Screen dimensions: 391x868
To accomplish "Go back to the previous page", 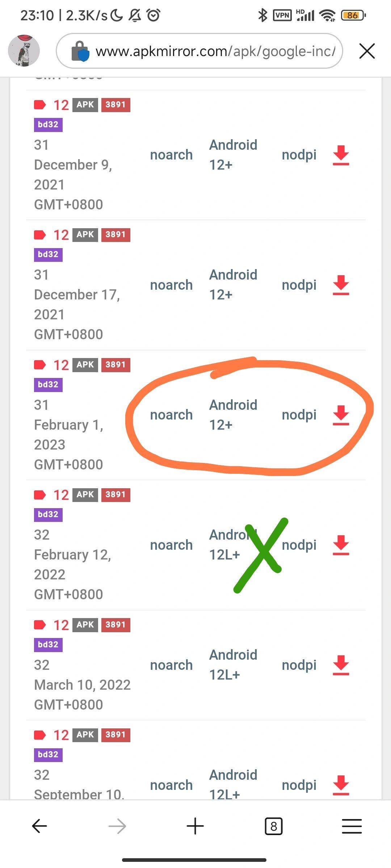I will pyautogui.click(x=39, y=826).
